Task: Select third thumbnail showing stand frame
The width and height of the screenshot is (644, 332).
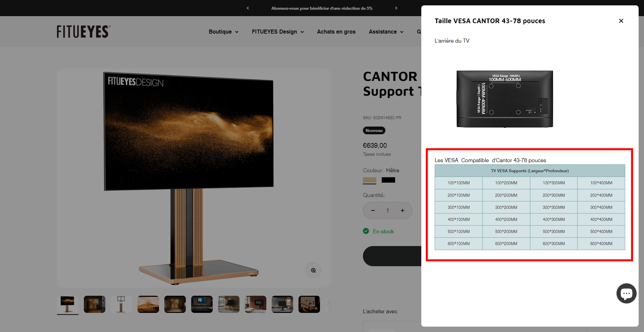Action: [x=121, y=304]
